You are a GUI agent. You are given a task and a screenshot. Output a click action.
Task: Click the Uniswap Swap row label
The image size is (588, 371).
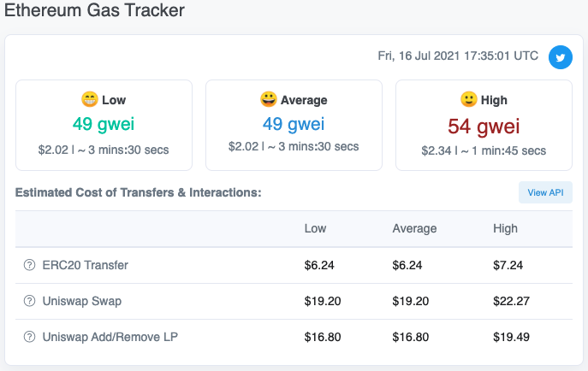(x=82, y=301)
